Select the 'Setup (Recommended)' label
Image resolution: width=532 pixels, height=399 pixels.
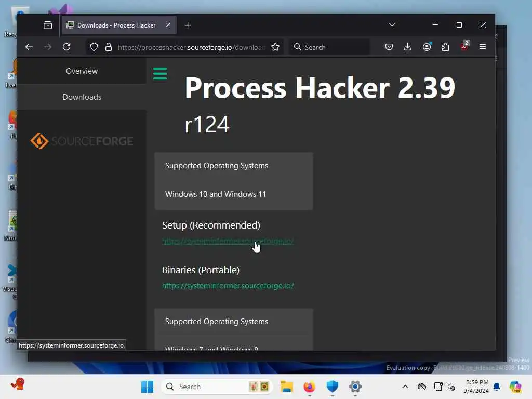point(211,225)
